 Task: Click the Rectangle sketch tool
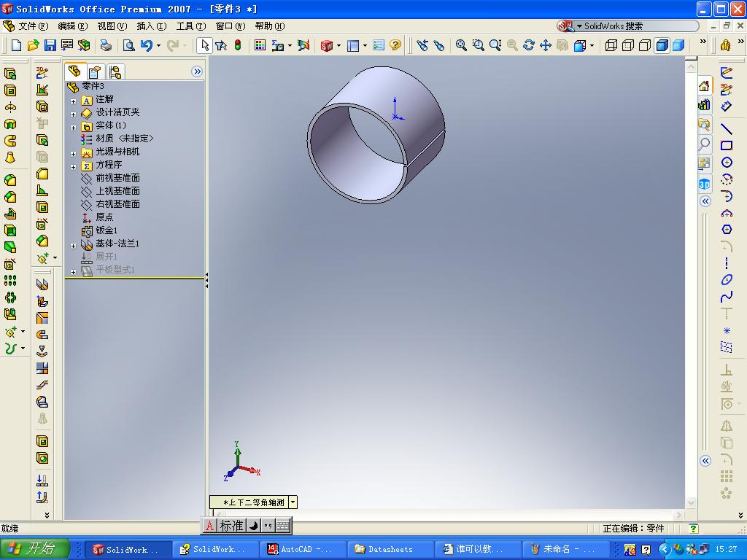pyautogui.click(x=727, y=146)
